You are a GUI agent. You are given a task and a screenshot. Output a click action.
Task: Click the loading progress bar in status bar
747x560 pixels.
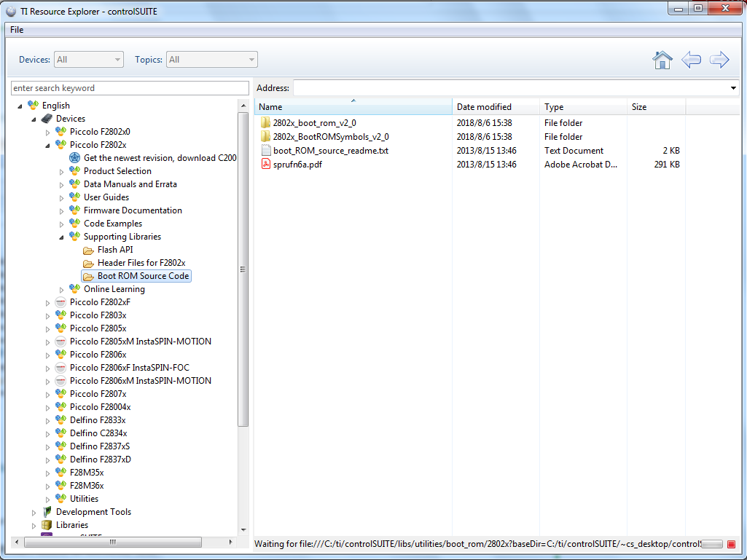coord(712,544)
